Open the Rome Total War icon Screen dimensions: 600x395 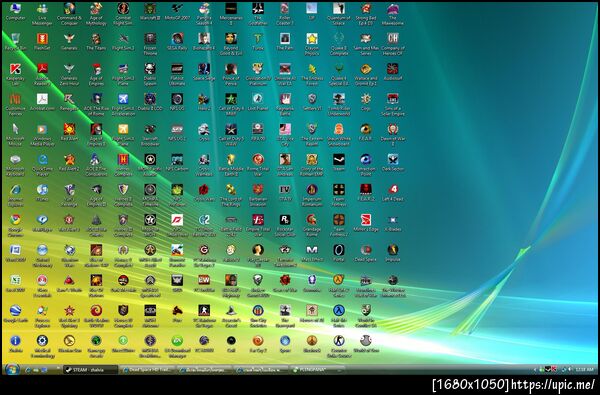pos(258,165)
